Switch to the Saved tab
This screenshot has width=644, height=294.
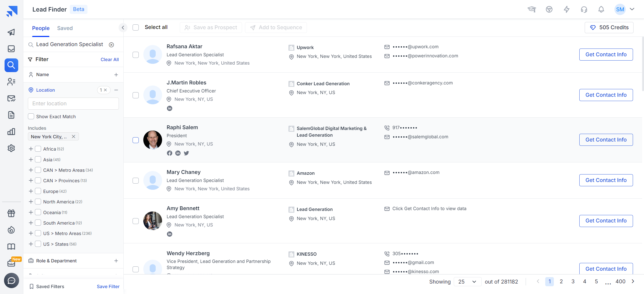pyautogui.click(x=65, y=28)
